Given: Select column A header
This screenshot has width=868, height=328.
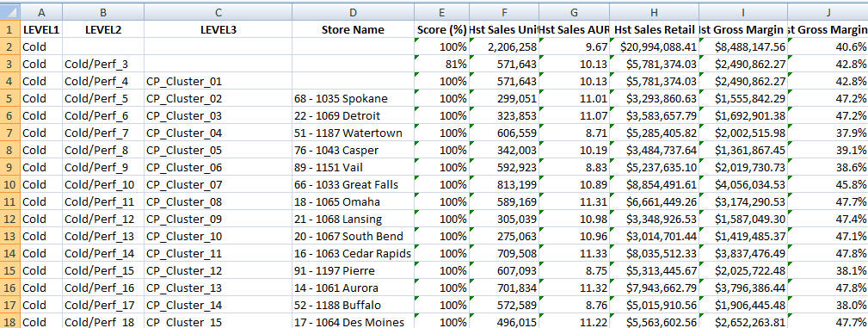Looking at the screenshot, I should pyautogui.click(x=41, y=12).
